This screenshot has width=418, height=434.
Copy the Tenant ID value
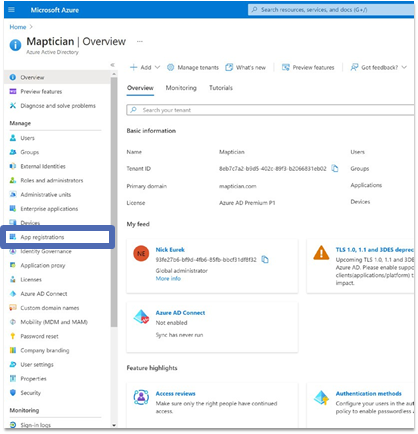coord(335,169)
